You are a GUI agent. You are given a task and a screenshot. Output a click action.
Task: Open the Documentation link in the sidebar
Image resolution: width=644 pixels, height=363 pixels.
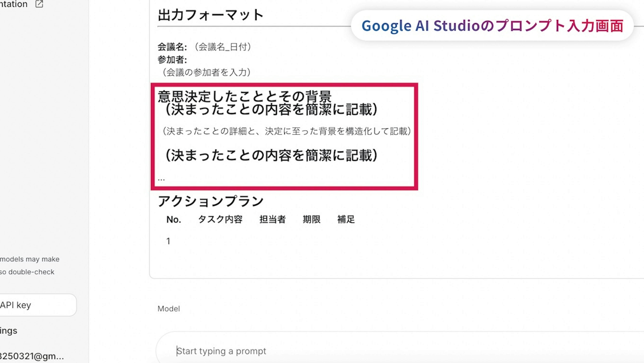14,4
